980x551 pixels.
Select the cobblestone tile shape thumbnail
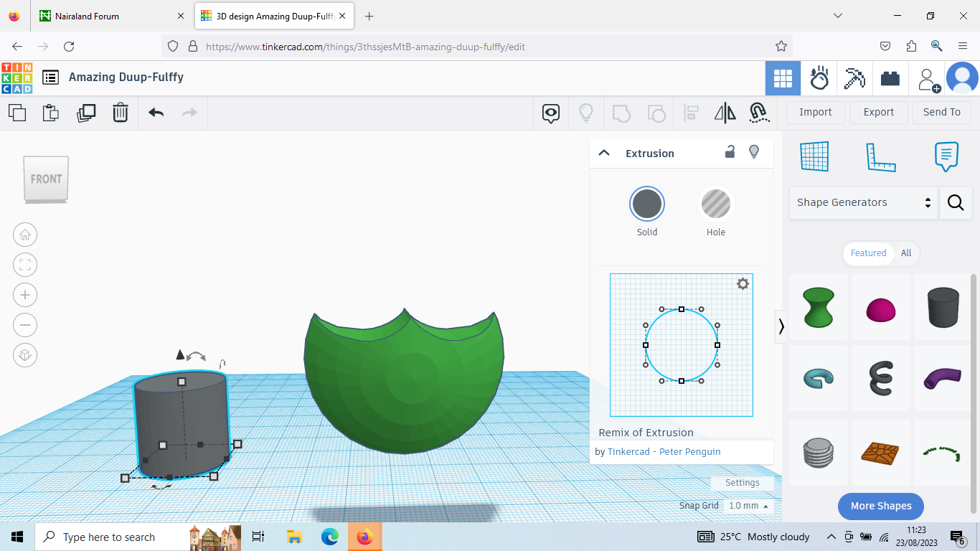click(880, 453)
